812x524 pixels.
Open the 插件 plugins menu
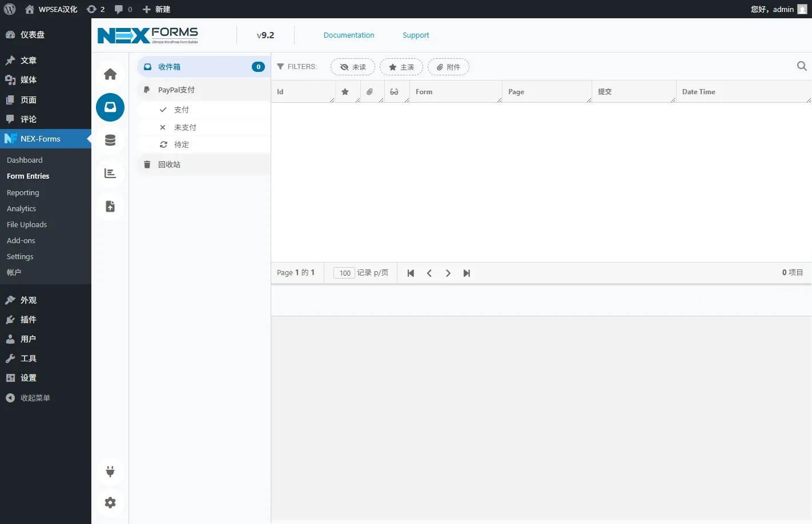pyautogui.click(x=28, y=320)
